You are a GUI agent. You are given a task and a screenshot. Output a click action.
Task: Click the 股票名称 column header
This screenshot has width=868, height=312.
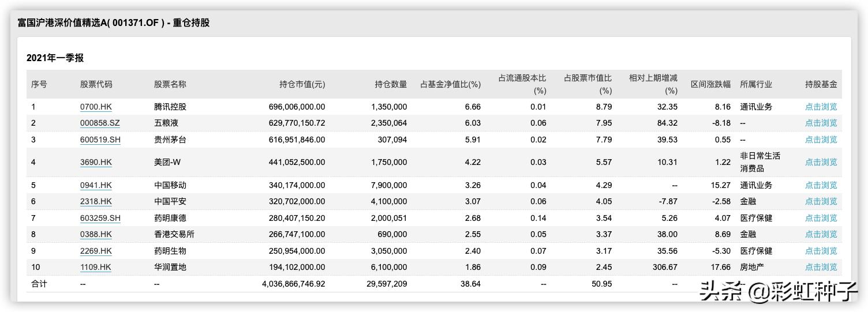click(x=170, y=84)
